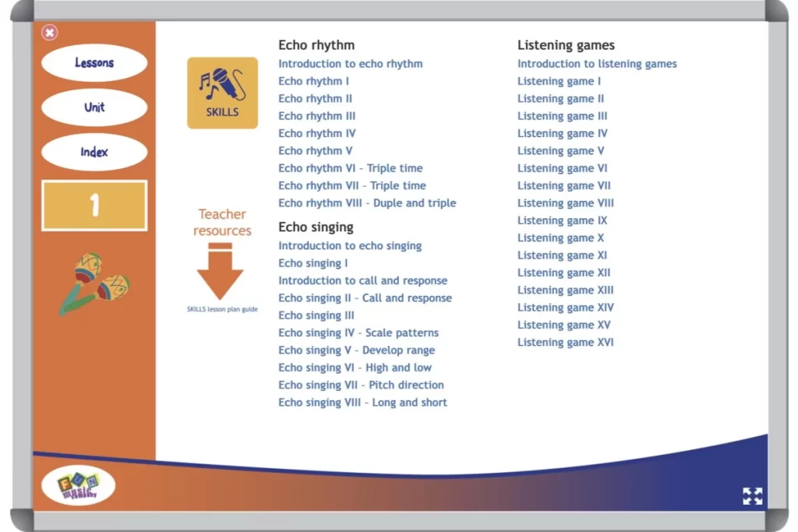Click the maracas illustration
Screen dimensions: 798x532
tap(94, 283)
